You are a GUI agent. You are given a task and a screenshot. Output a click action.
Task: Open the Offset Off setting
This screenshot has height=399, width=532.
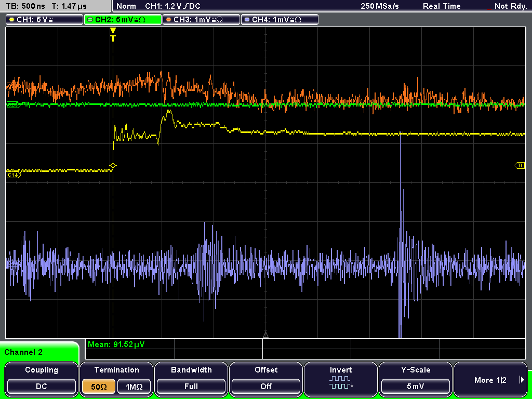[266, 386]
